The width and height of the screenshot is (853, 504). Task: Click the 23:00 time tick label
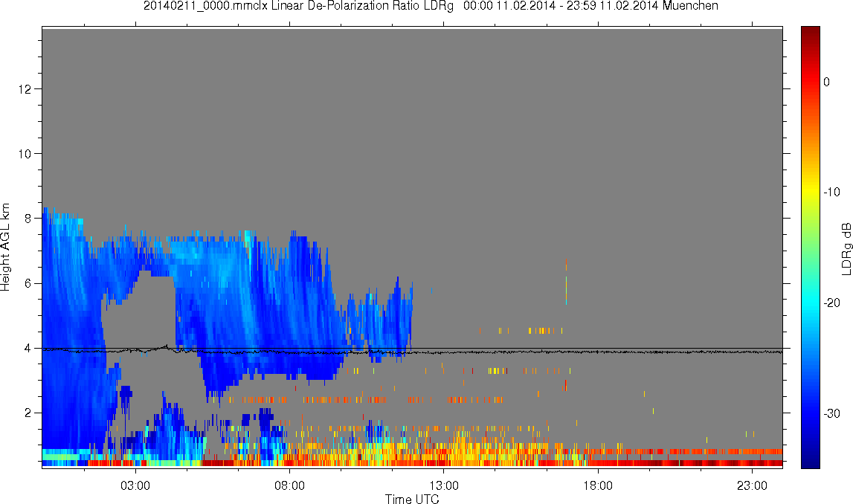[x=753, y=485]
